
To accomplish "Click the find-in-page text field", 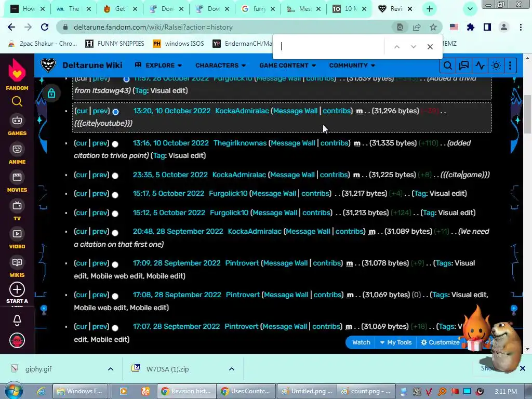I will pos(329,47).
